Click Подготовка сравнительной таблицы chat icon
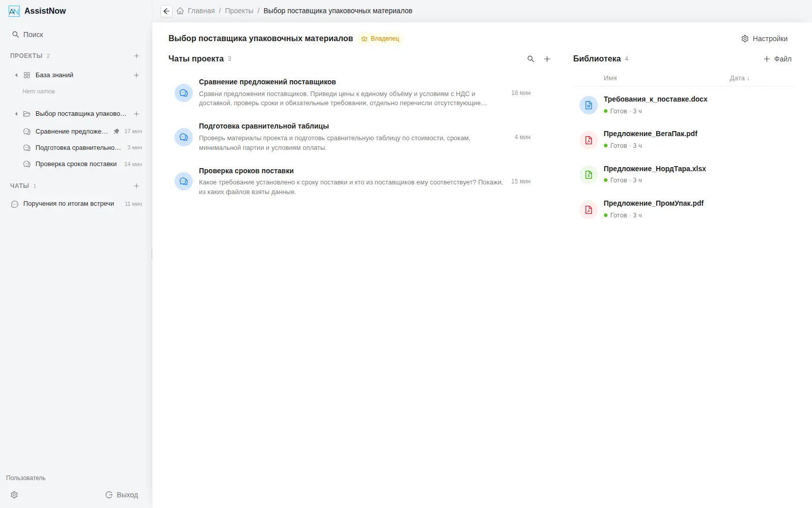 point(184,138)
